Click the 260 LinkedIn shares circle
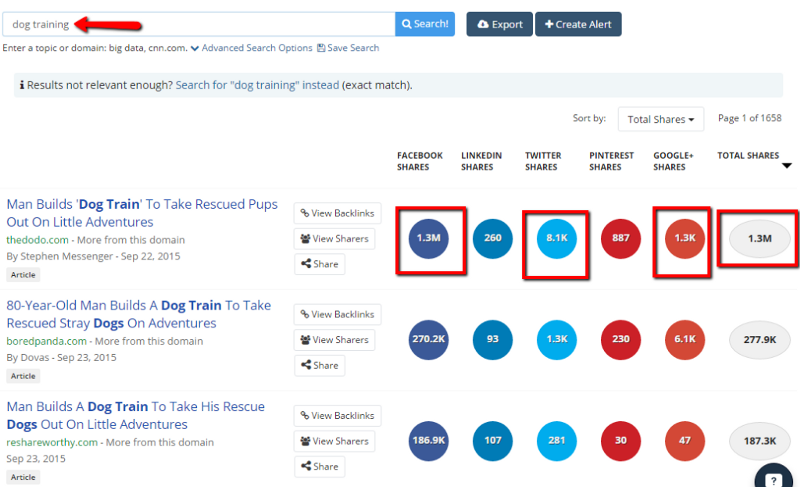 coord(493,238)
